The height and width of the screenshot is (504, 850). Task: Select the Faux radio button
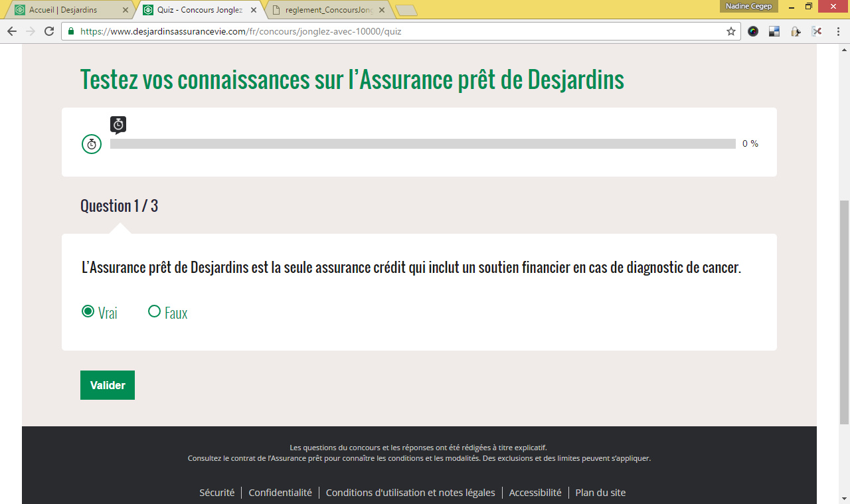tap(154, 311)
